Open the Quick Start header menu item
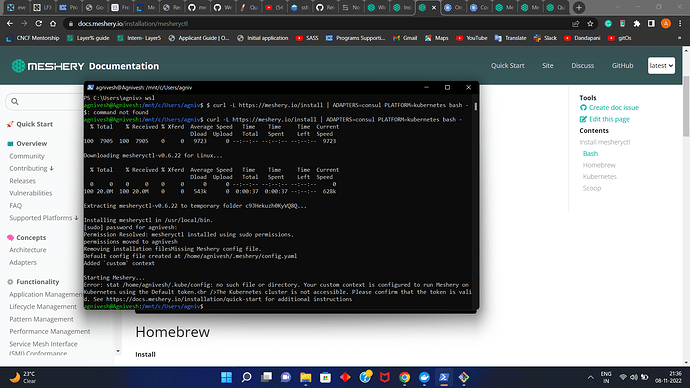The image size is (690, 388). [507, 66]
